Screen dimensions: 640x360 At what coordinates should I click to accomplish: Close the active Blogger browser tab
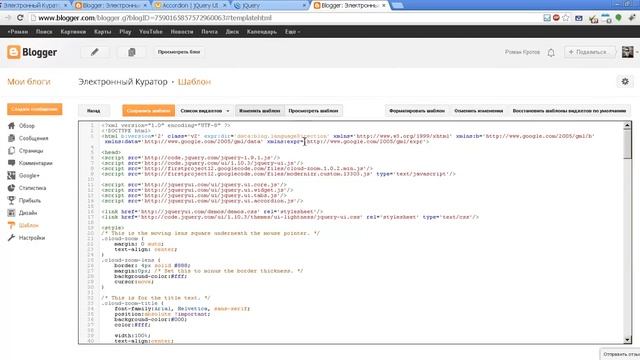(384, 5)
